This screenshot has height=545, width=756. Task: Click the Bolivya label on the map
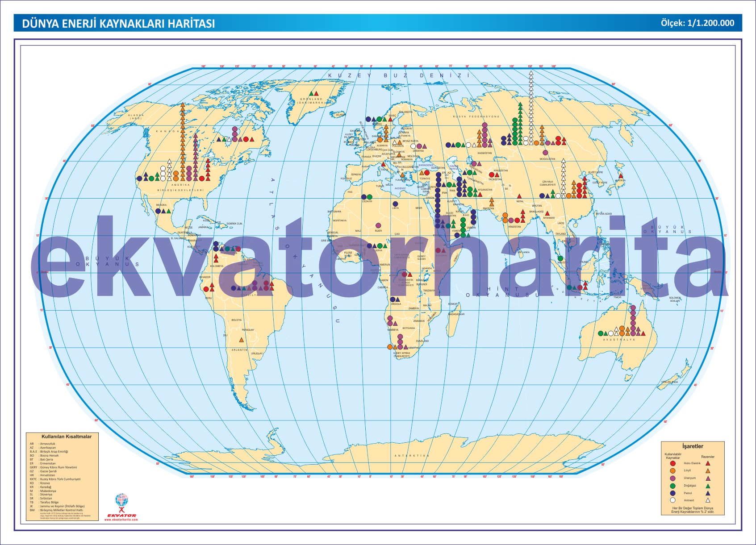click(x=237, y=320)
